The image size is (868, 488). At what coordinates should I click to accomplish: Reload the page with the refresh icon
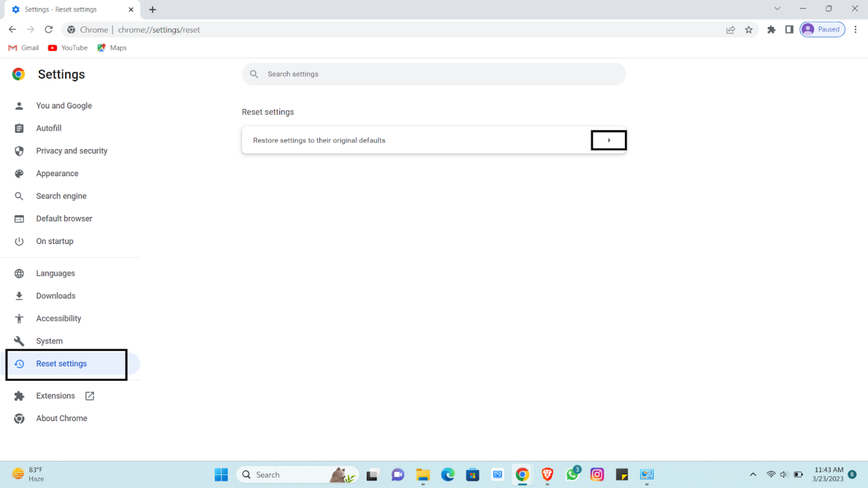[49, 29]
